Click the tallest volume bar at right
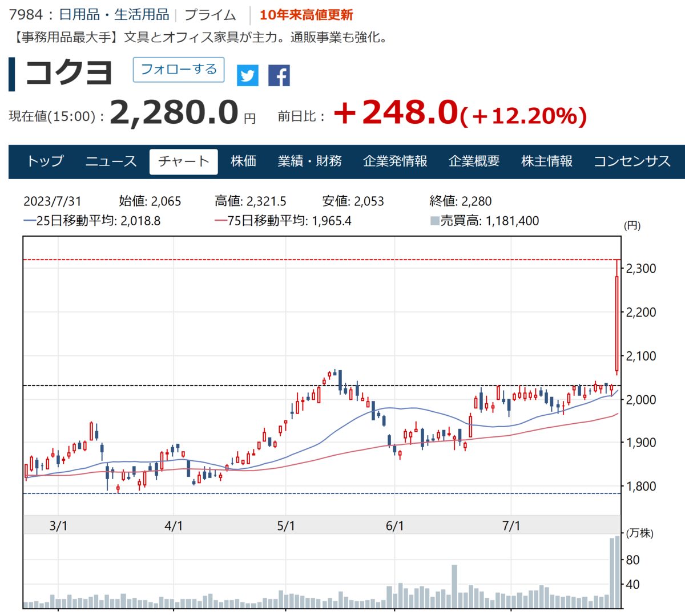Screen dimensions: 685x616 (618, 572)
